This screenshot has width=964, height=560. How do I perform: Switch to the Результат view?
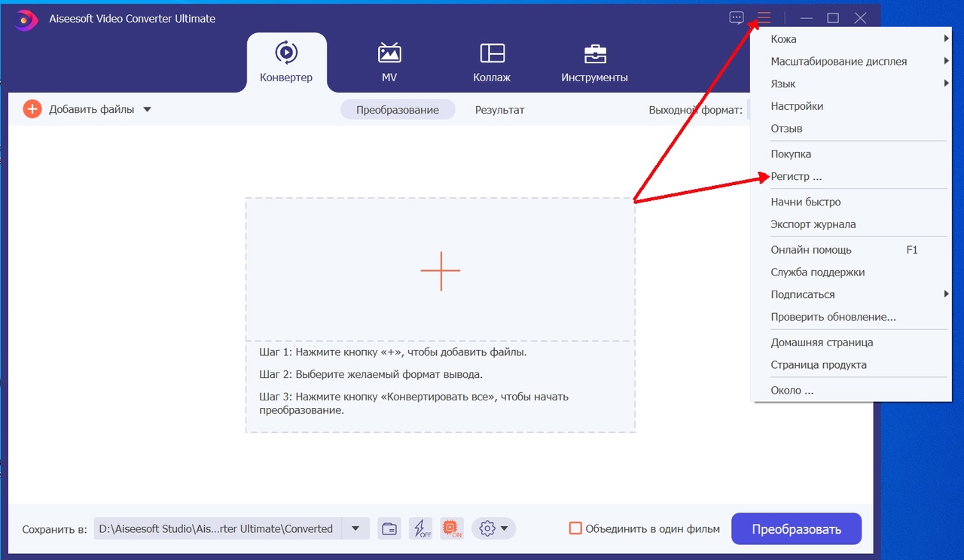[x=499, y=110]
